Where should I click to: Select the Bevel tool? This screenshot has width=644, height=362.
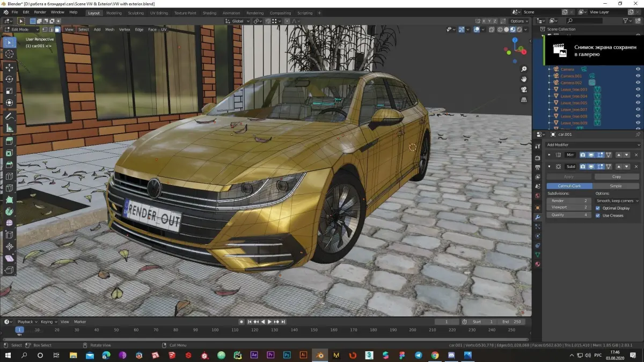[9, 165]
